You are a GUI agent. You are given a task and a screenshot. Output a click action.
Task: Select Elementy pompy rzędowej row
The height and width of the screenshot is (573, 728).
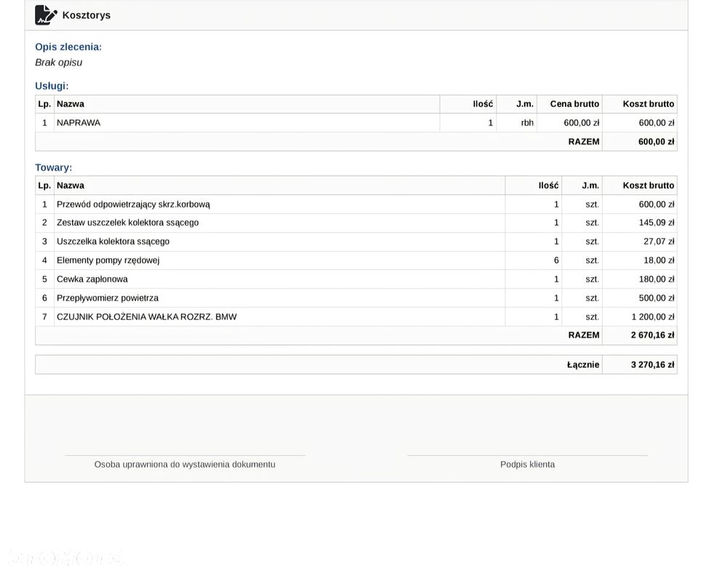(356, 261)
